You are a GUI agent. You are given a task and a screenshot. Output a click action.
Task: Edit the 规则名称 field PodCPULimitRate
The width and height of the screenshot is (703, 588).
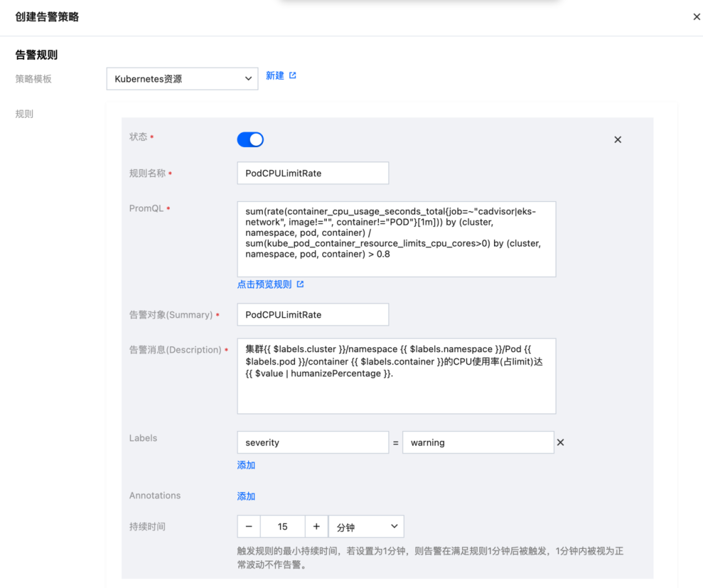coord(313,173)
